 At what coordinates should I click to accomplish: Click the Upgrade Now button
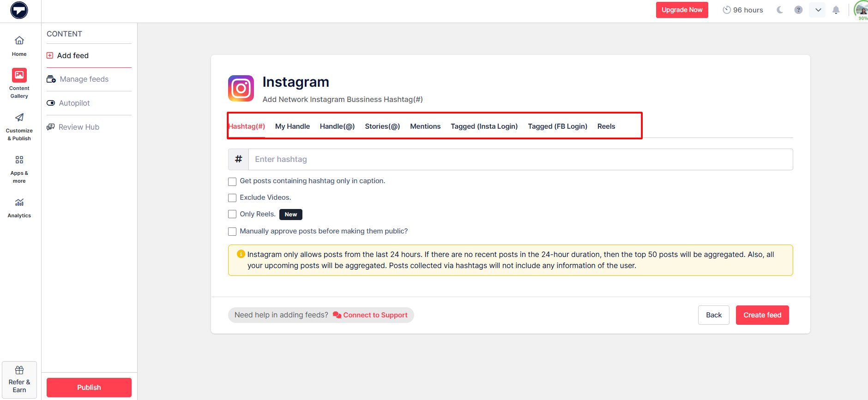(x=682, y=10)
